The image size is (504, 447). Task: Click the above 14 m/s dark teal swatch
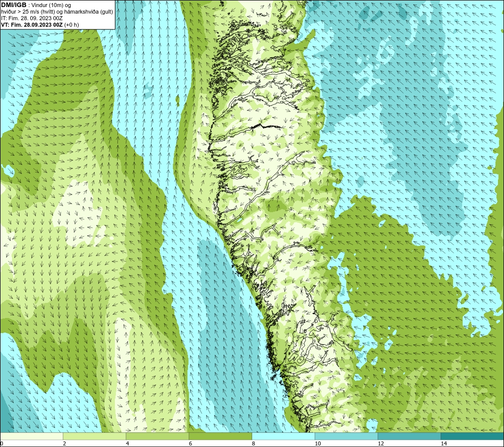click(472, 436)
